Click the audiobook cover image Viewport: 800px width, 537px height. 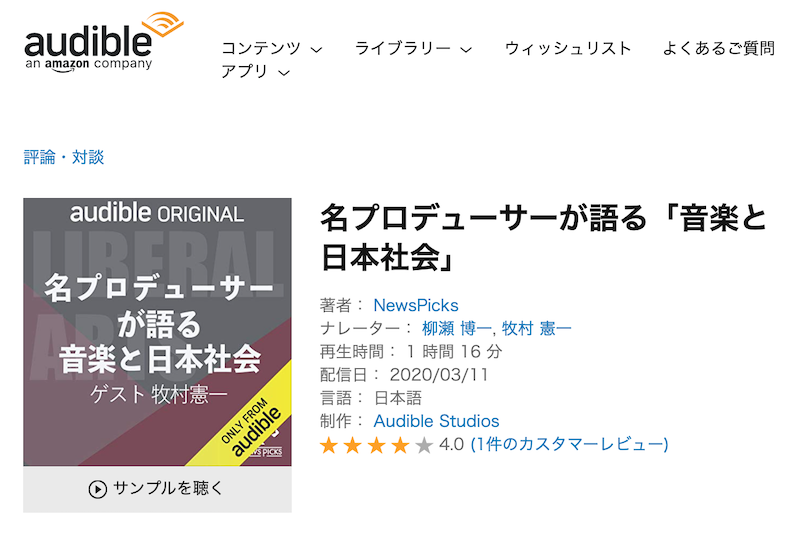(x=157, y=332)
